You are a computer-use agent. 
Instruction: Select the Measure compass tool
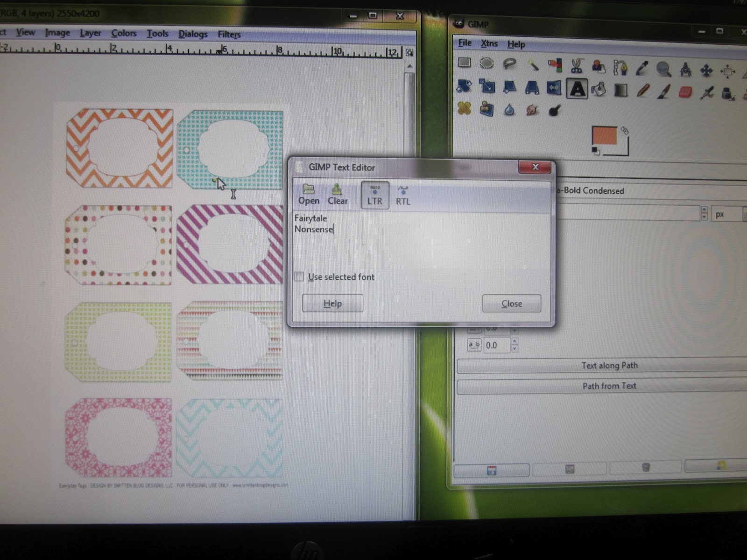pyautogui.click(x=685, y=70)
